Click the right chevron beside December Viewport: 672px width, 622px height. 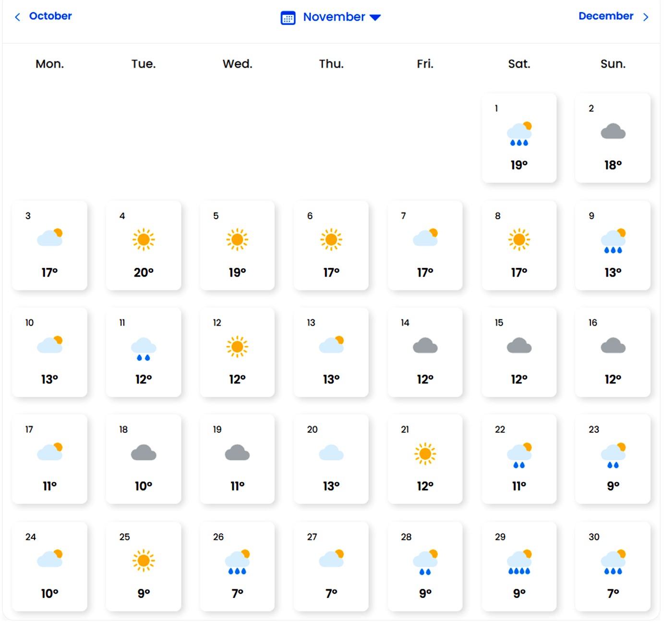point(646,17)
